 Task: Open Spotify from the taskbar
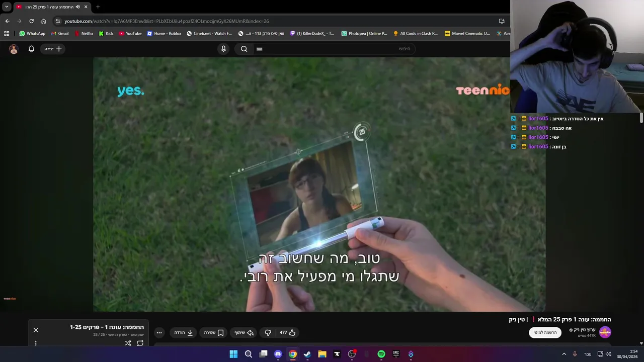coord(381,354)
